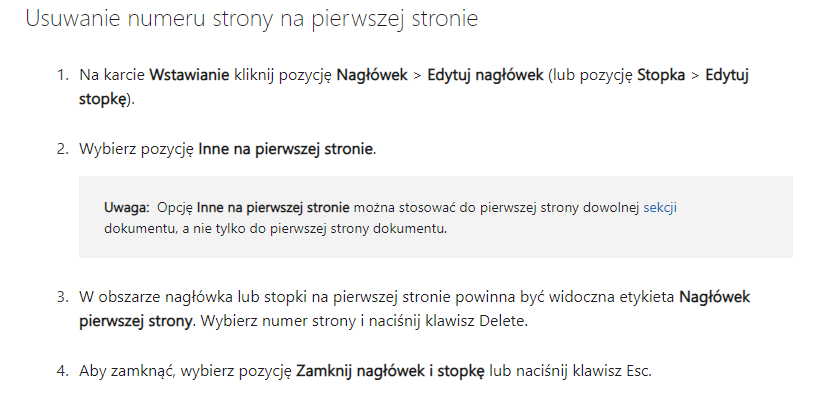Click the word "Esc" in step 4
The width and height of the screenshot is (822, 410).
pyautogui.click(x=637, y=371)
